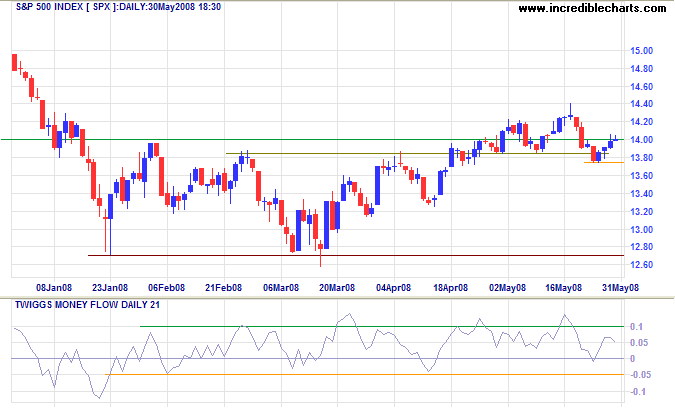Click the -0.05 money flow axis value
675x410 pixels.
click(x=640, y=375)
